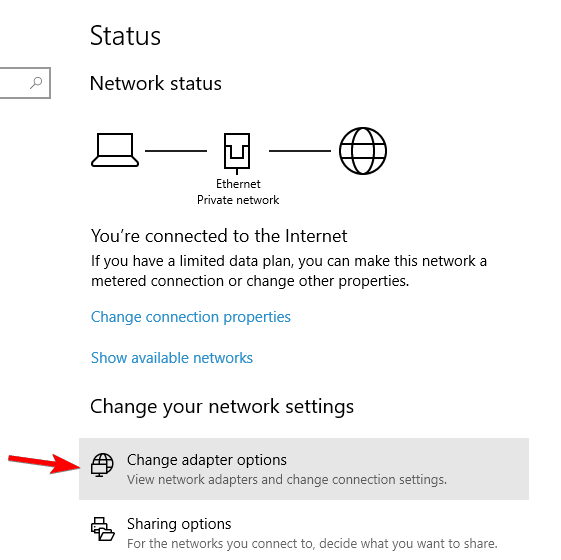Image resolution: width=561 pixels, height=560 pixels.
Task: Open Show available networks link
Action: pos(172,358)
